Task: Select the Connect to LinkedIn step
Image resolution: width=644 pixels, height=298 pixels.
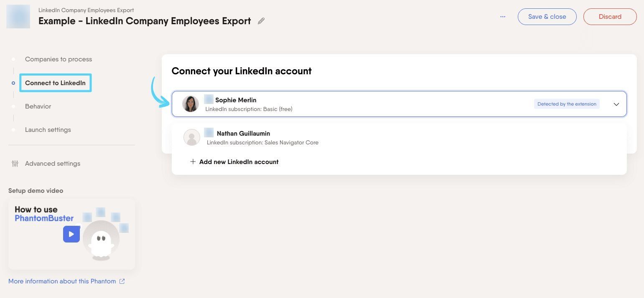Action: pos(55,83)
